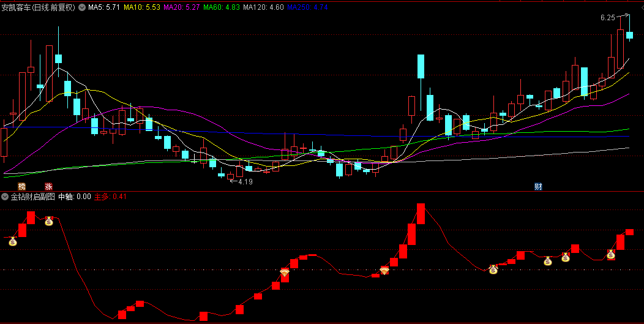Image resolution: width=644 pixels, height=324 pixels.
Task: Click the blue 财 marker icon
Action: click(539, 187)
